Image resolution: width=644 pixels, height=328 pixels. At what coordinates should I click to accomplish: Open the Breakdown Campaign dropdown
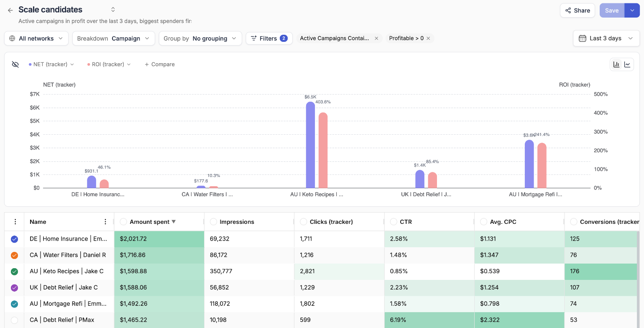(x=114, y=38)
